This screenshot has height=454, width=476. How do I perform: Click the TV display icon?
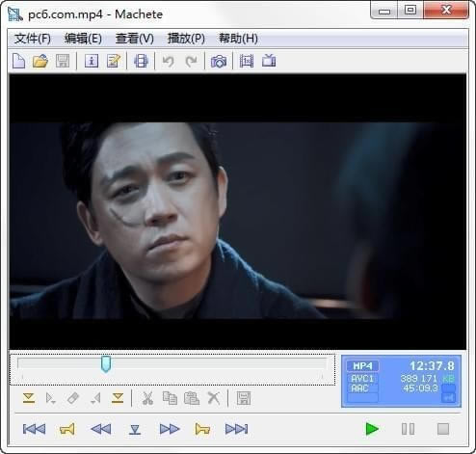pyautogui.click(x=269, y=61)
